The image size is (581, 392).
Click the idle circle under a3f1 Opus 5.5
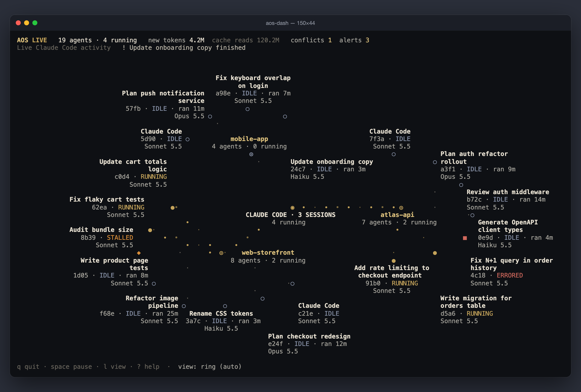tap(461, 185)
